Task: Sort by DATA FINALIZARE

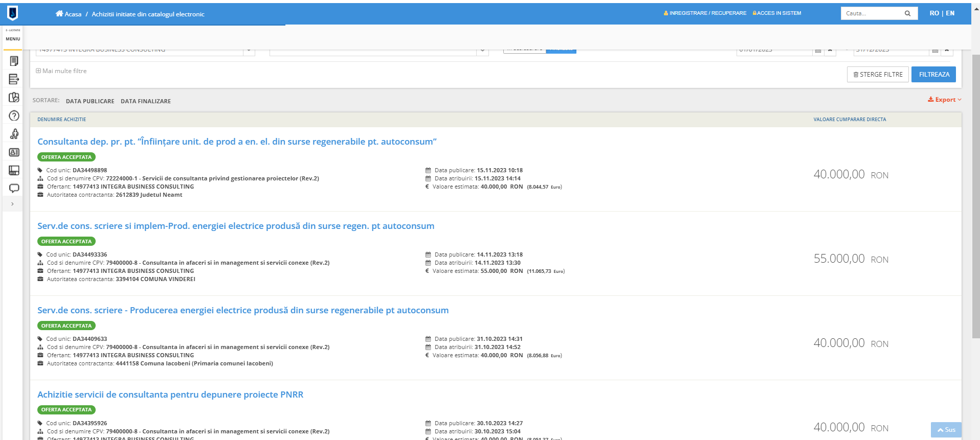Action: 146,101
